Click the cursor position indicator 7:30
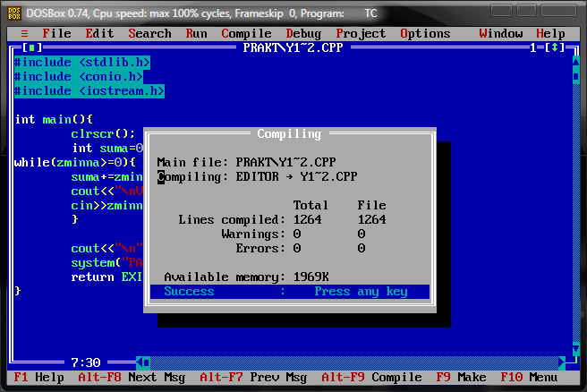Screen dimensions: 587x392 pyautogui.click(x=86, y=362)
